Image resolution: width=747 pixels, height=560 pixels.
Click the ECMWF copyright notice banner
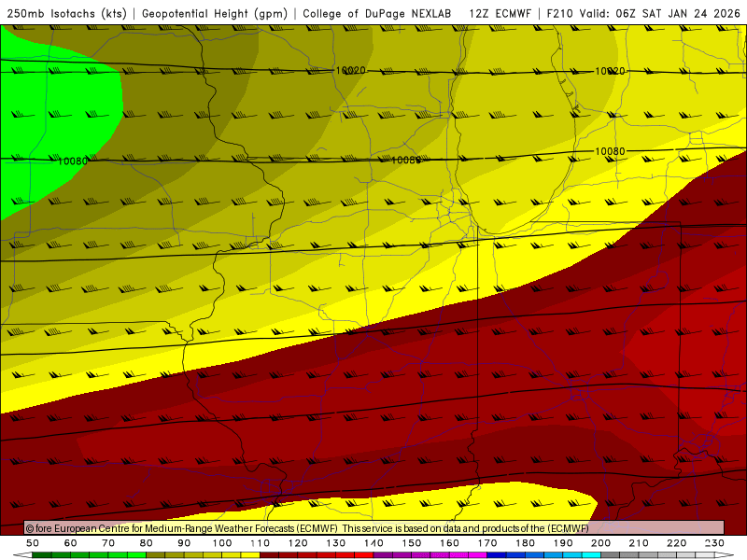click(374, 527)
